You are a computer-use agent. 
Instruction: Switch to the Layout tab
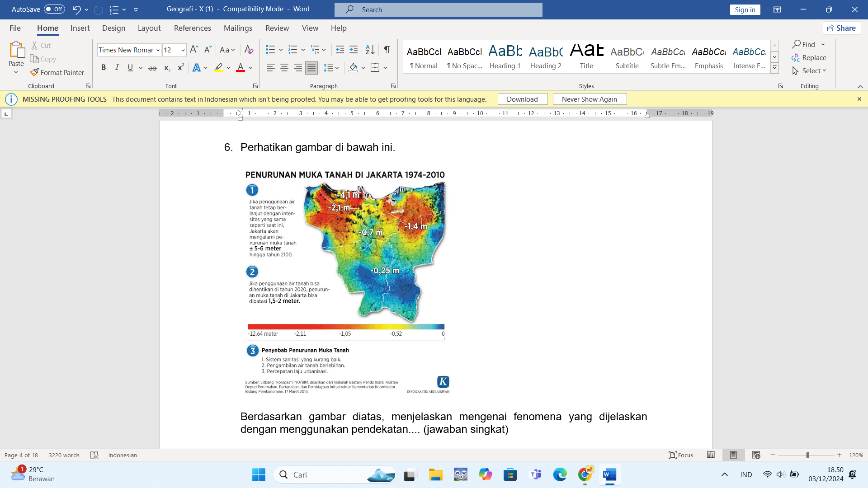149,28
